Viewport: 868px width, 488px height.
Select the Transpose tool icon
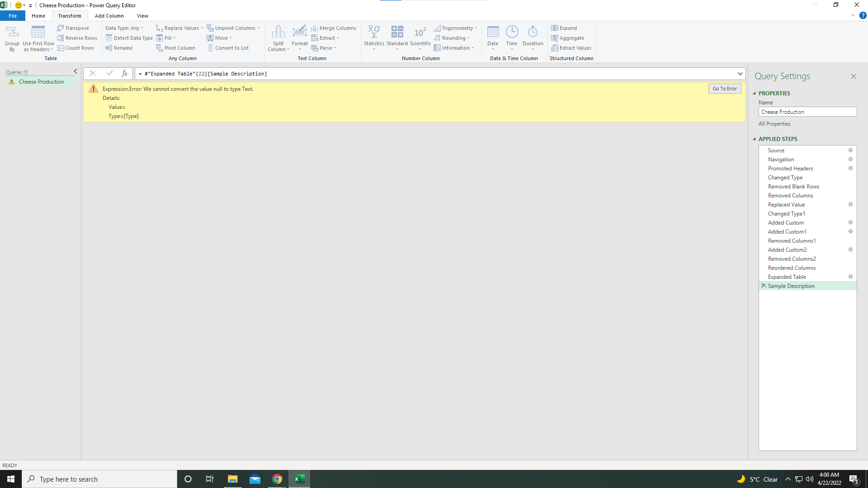click(60, 28)
